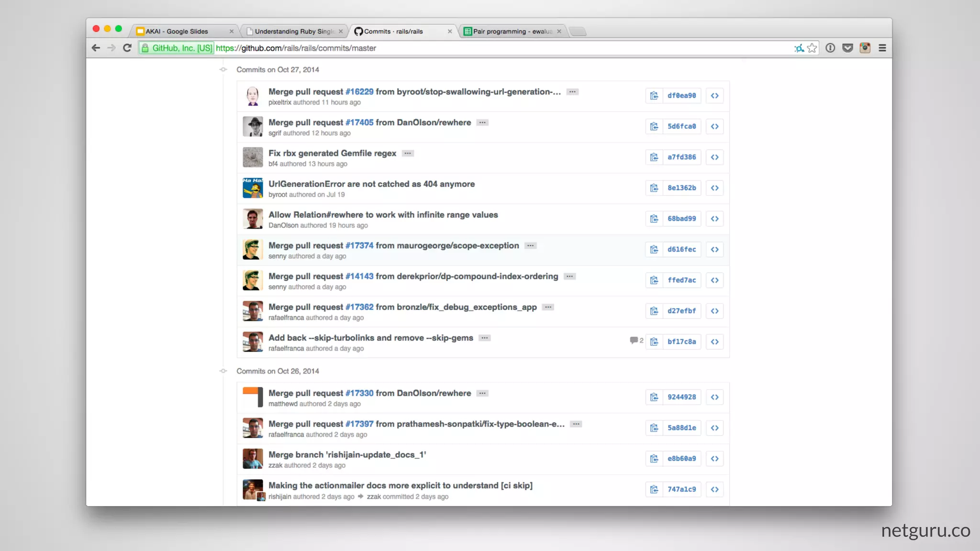Browse repository at commit 9244928
This screenshot has width=980, height=551.
[714, 397]
